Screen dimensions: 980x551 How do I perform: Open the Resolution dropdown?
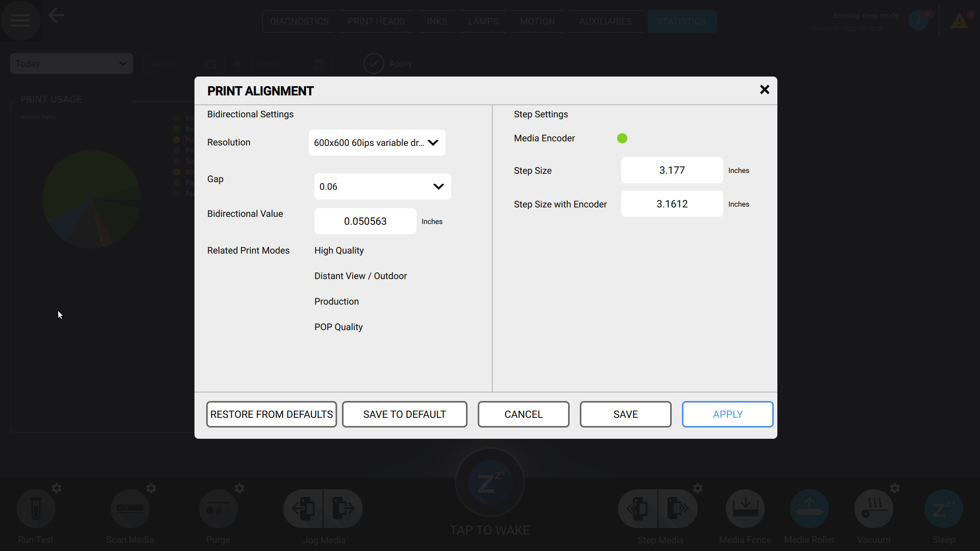tap(377, 143)
